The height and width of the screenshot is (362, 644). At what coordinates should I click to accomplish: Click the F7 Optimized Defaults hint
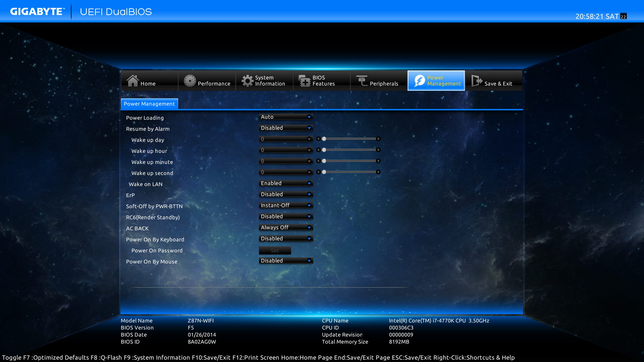[56, 358]
